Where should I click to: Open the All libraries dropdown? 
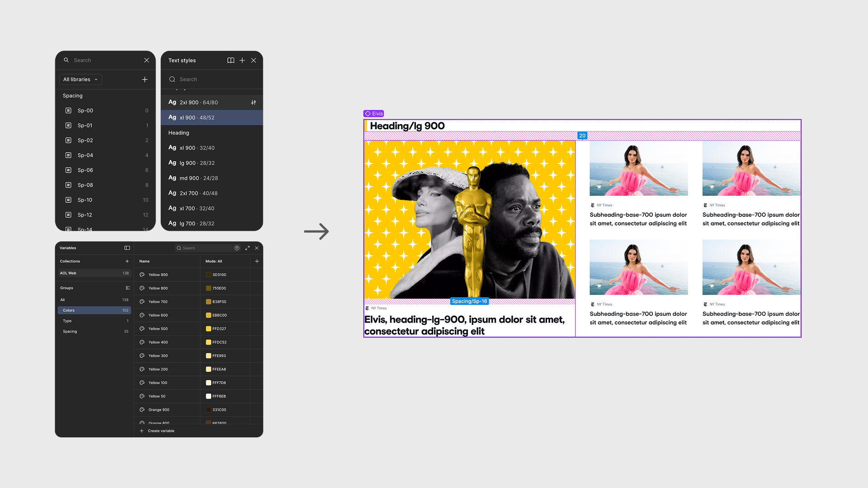(x=80, y=80)
